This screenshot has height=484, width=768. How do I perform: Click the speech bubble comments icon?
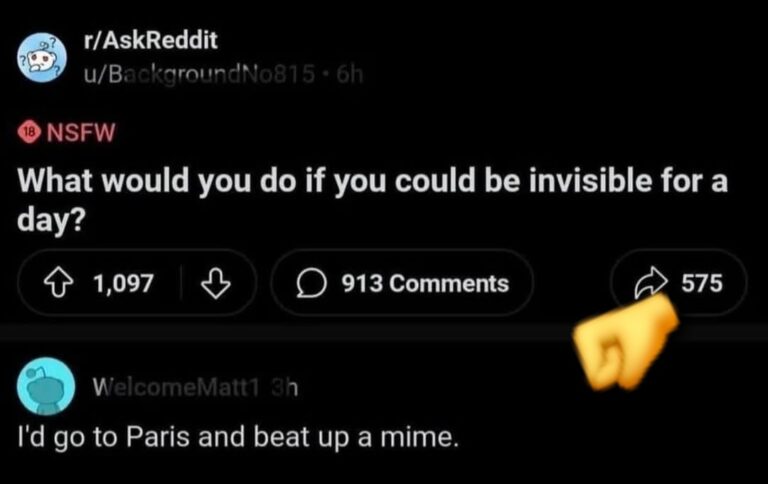pyautogui.click(x=315, y=283)
